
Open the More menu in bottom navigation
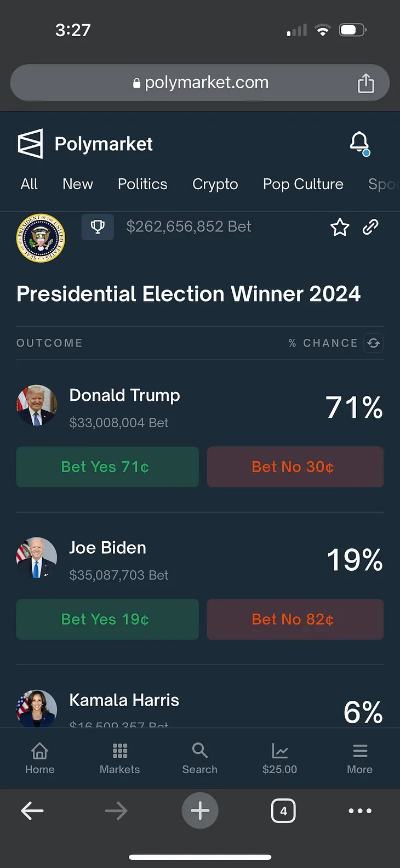point(359,758)
